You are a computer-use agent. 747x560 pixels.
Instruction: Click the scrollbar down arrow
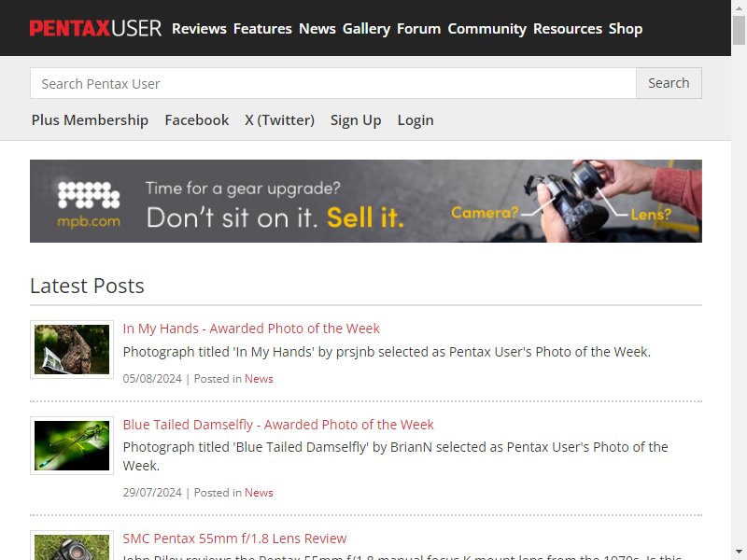click(739, 553)
